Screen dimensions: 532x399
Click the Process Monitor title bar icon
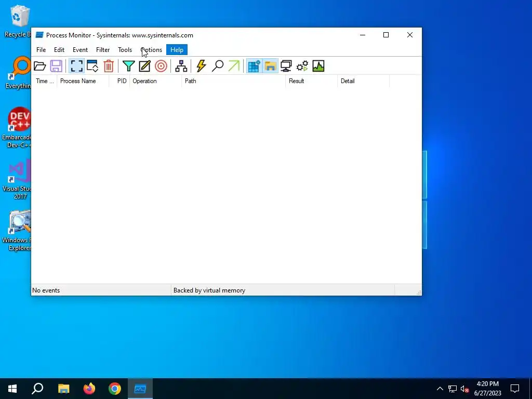pyautogui.click(x=39, y=35)
